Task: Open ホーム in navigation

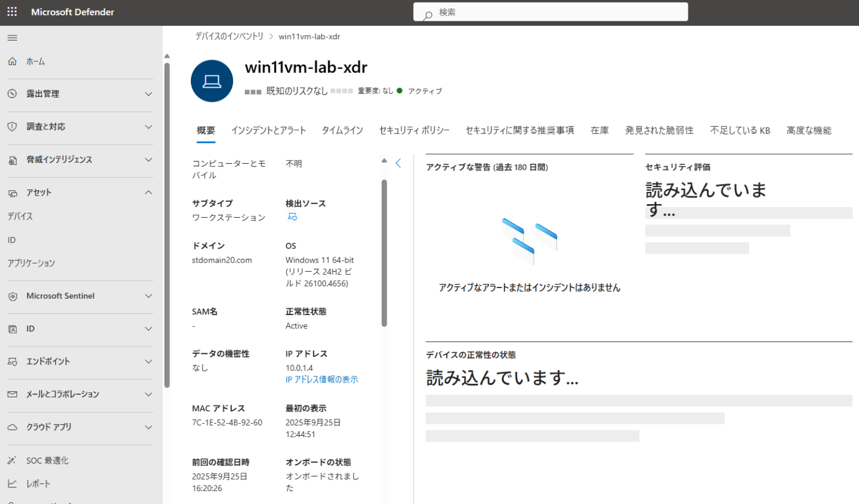Action: click(x=36, y=61)
